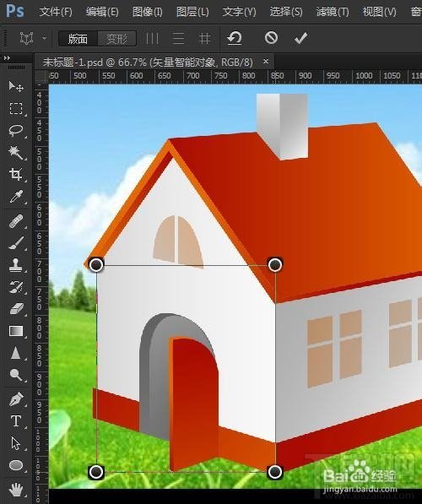The height and width of the screenshot is (504, 422).
Task: Select the Crop tool
Action: 16,174
